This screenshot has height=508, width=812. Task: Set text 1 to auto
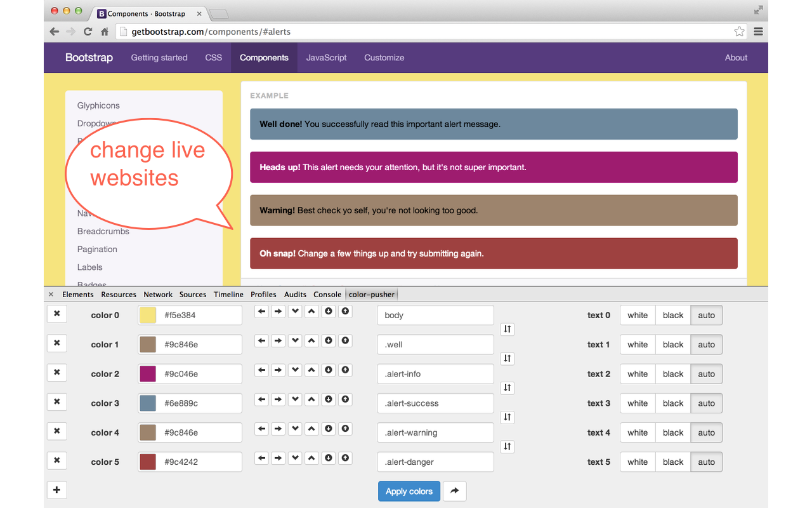click(707, 345)
